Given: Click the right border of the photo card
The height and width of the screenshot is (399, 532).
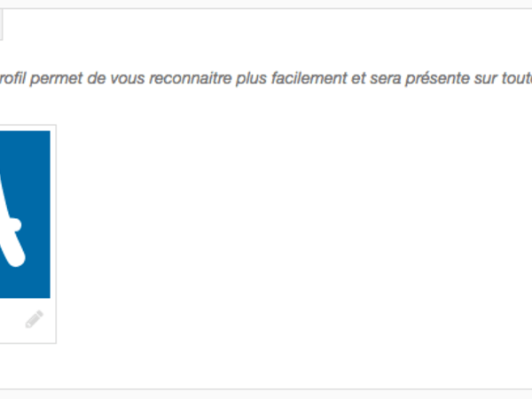Looking at the screenshot, I should 56,231.
